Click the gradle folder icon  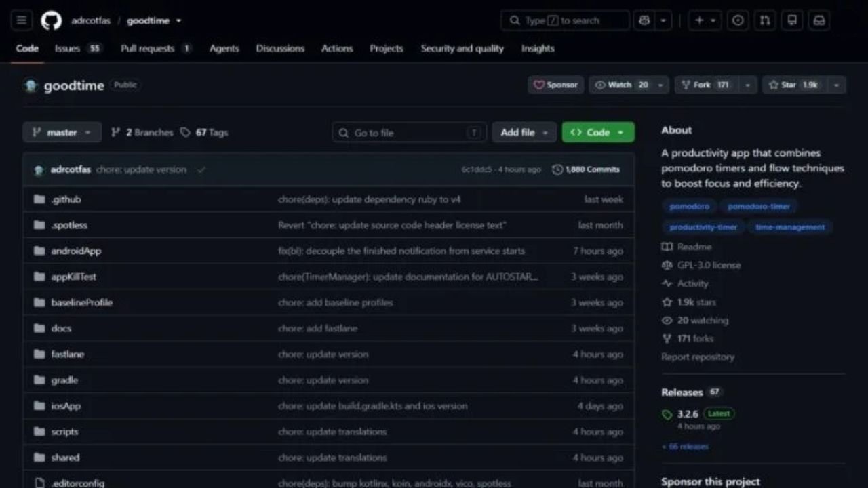(x=39, y=380)
